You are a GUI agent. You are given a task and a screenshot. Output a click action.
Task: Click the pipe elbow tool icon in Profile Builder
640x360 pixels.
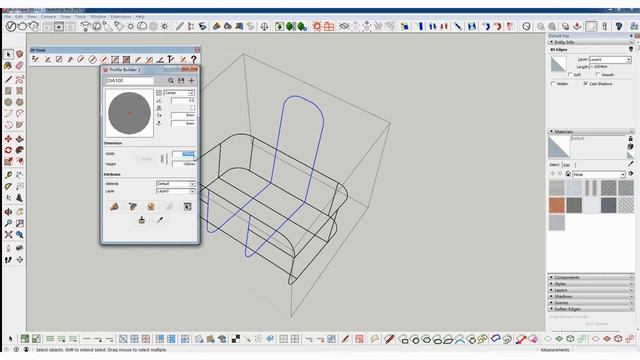133,207
